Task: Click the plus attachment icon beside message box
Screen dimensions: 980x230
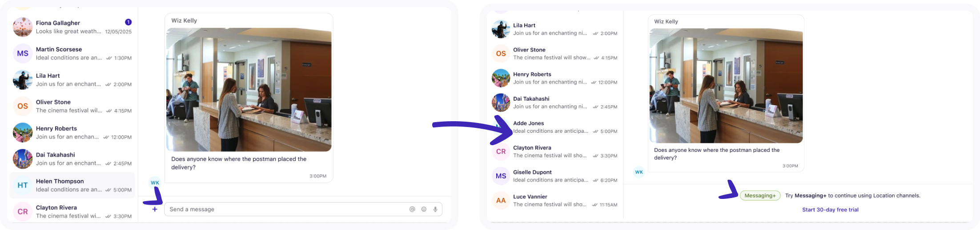Action: [155, 209]
